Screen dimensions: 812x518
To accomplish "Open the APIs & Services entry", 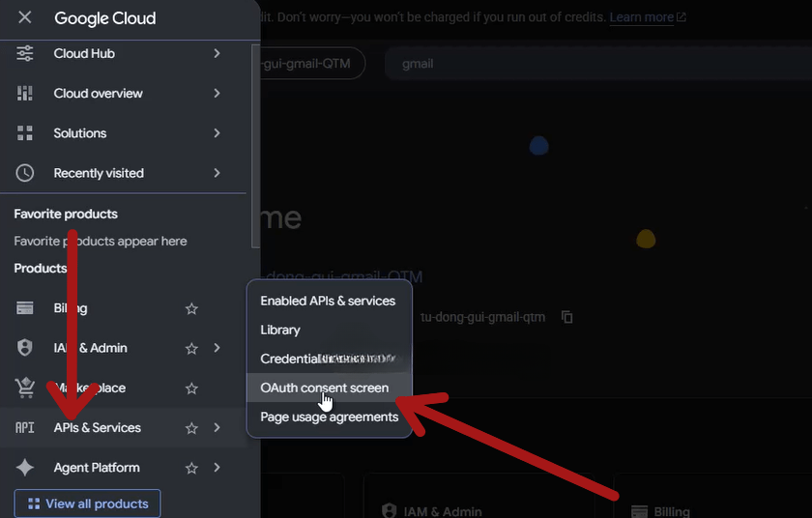I will click(123, 427).
